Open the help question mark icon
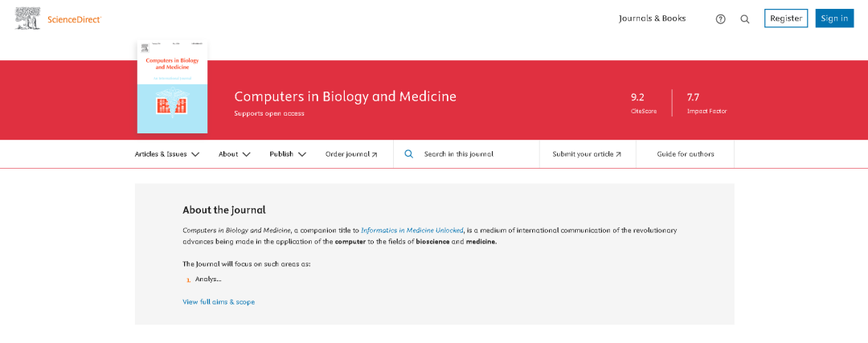This screenshot has height=343, width=868. click(720, 18)
